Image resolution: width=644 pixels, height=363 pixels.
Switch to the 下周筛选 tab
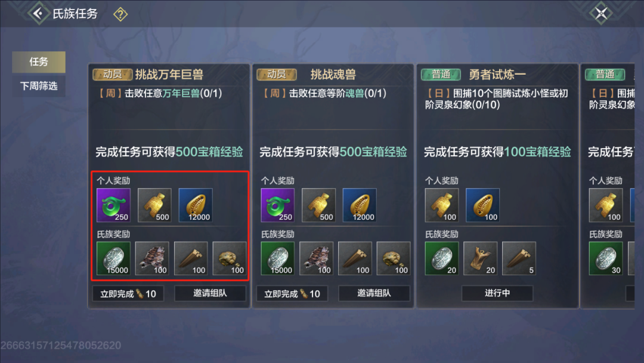(x=39, y=86)
